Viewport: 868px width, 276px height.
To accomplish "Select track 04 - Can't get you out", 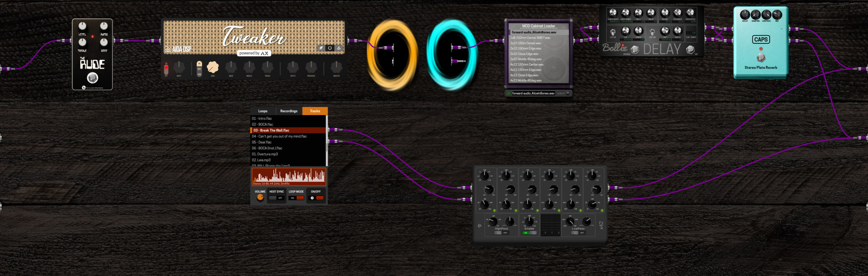I will tap(288, 136).
